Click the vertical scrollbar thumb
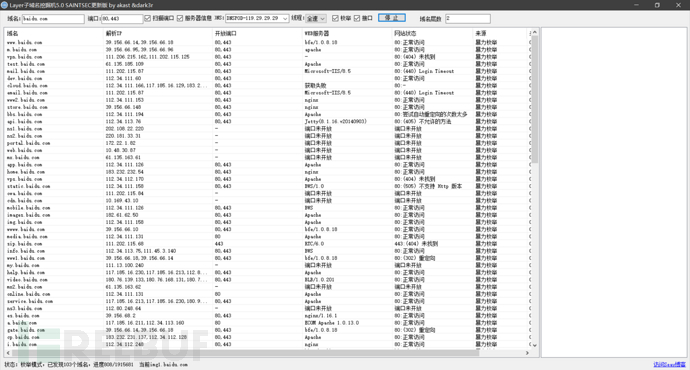690x370 pixels. (x=535, y=100)
